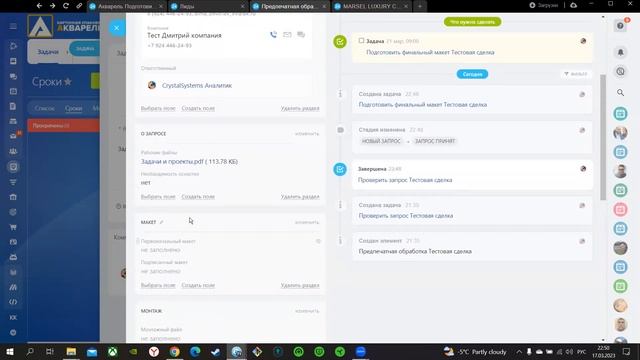
Task: Edit the О ЗАПРОСЕ section
Action: [307, 134]
